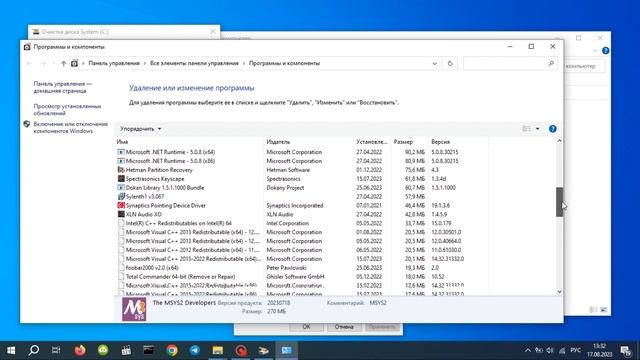Click the taskbar clock showing 13:32
This screenshot has width=640, height=360.
tap(600, 350)
